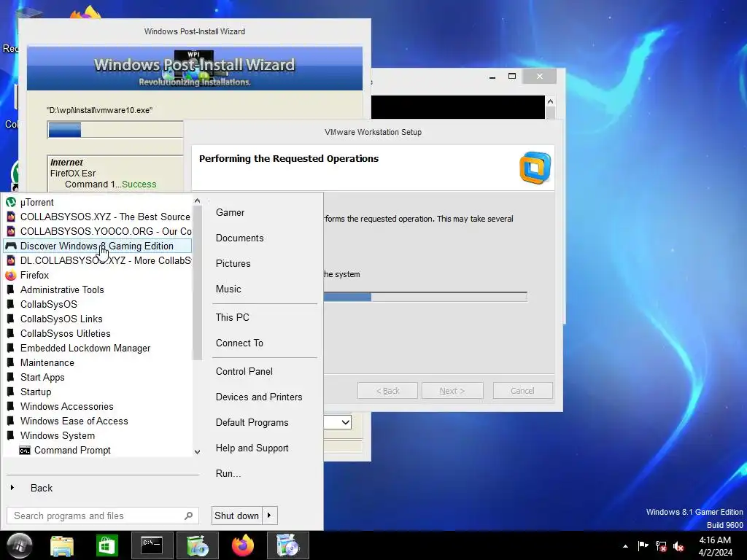Maximize the console window behind setup

click(512, 76)
